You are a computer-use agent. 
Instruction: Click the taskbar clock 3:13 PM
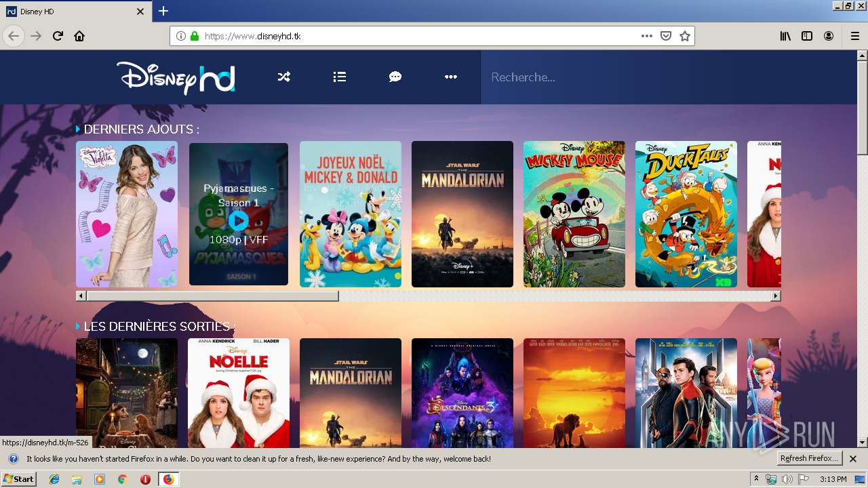833,479
